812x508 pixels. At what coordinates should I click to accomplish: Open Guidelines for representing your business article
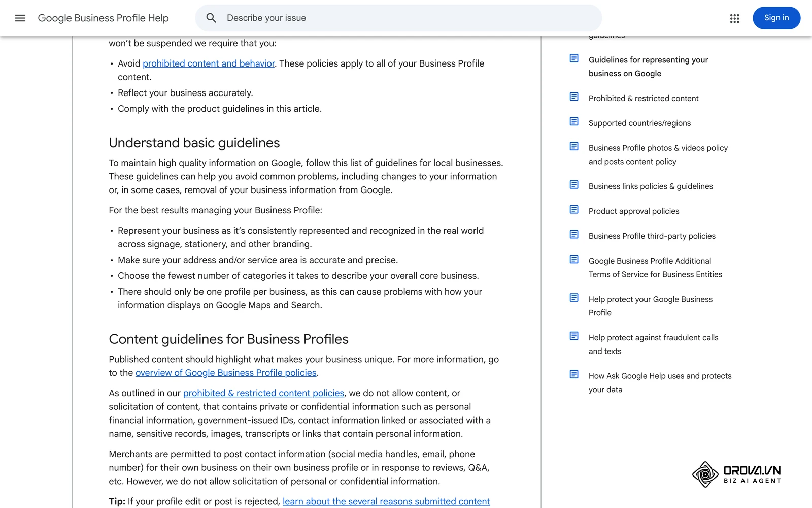648,67
